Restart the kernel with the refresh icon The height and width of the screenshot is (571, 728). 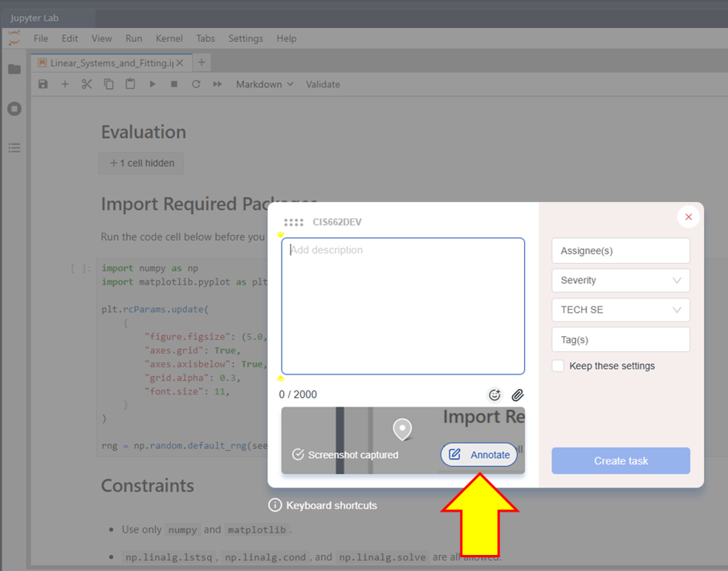196,84
